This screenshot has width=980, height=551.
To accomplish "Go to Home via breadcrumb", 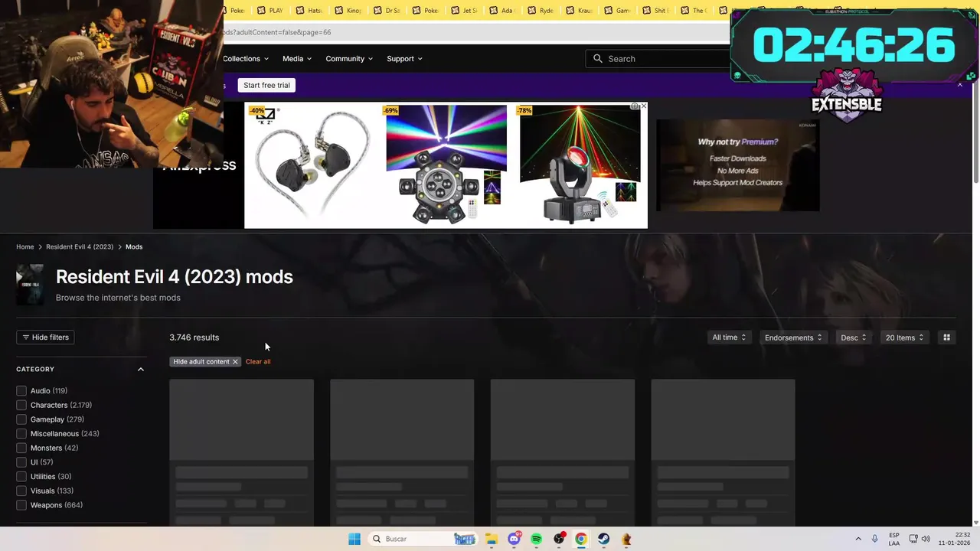I will [25, 247].
